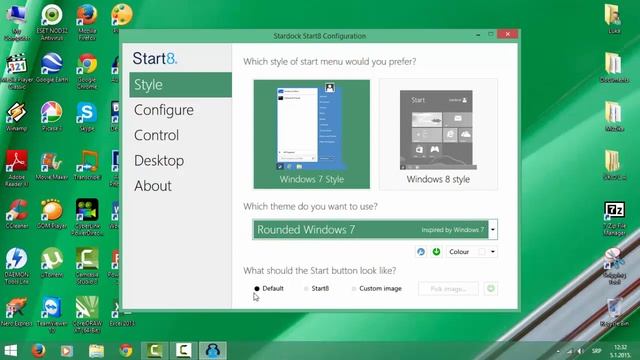This screenshot has width=640, height=360.
Task: Minimize the Start8 Configuration window
Action: click(x=478, y=35)
